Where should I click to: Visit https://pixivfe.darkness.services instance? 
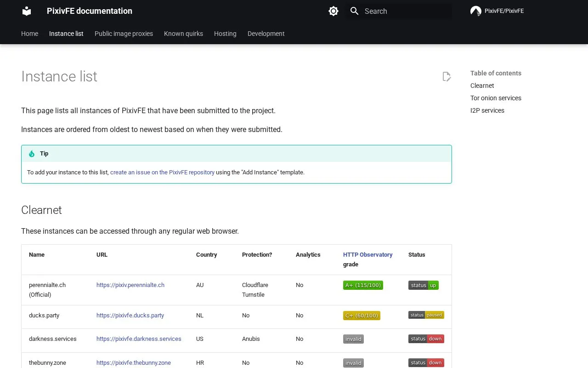pyautogui.click(x=139, y=339)
